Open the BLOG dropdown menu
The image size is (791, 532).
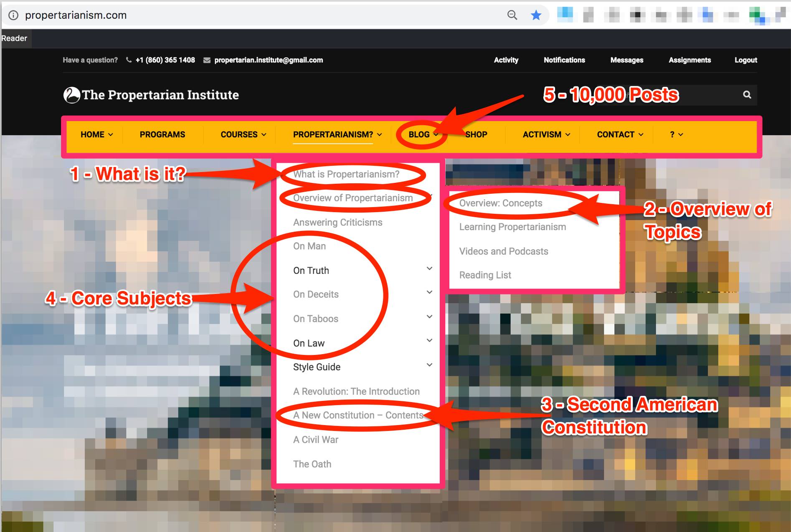pyautogui.click(x=423, y=134)
